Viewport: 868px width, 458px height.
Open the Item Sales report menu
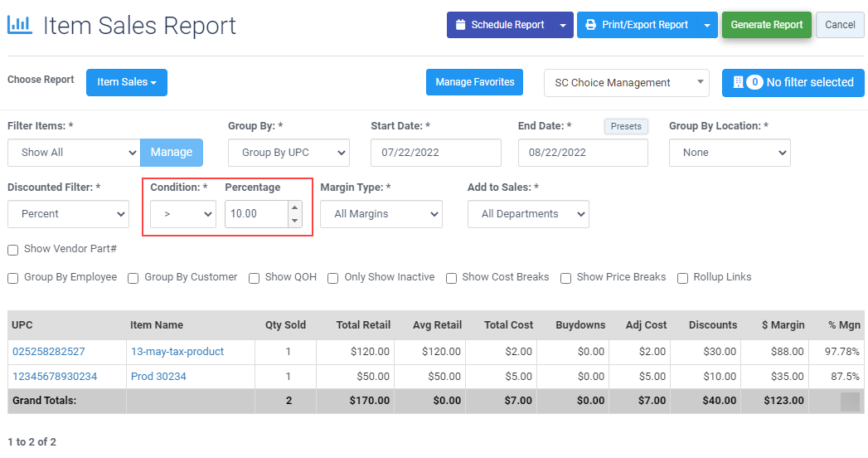click(127, 82)
